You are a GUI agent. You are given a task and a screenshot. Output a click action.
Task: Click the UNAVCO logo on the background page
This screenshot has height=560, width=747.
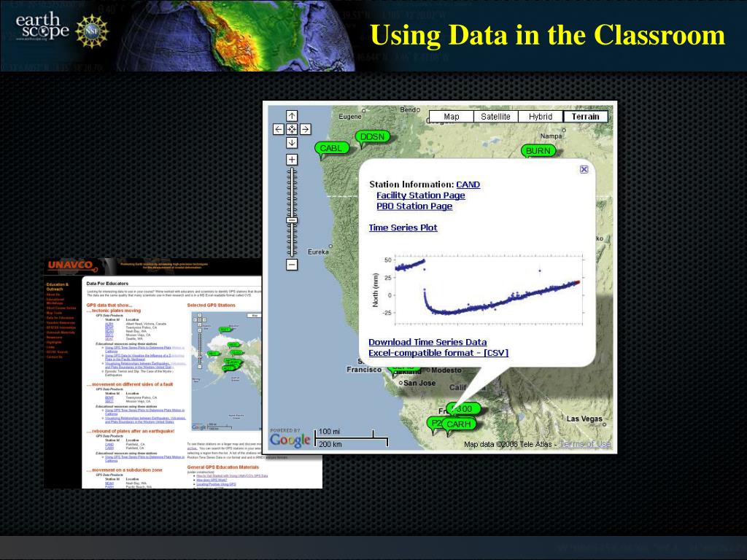click(72, 265)
